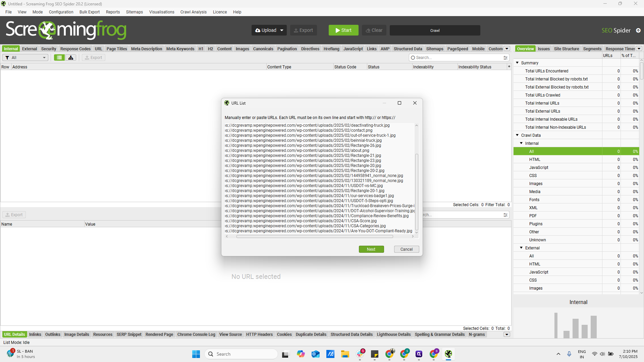Viewport: 644px width, 362px height.
Task: Open the "All" filter dropdown
Action: (x=25, y=57)
